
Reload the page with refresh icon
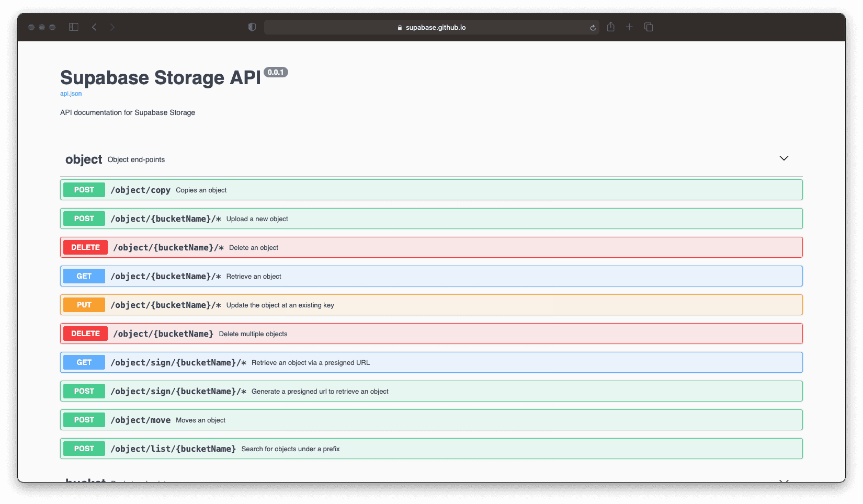(593, 28)
